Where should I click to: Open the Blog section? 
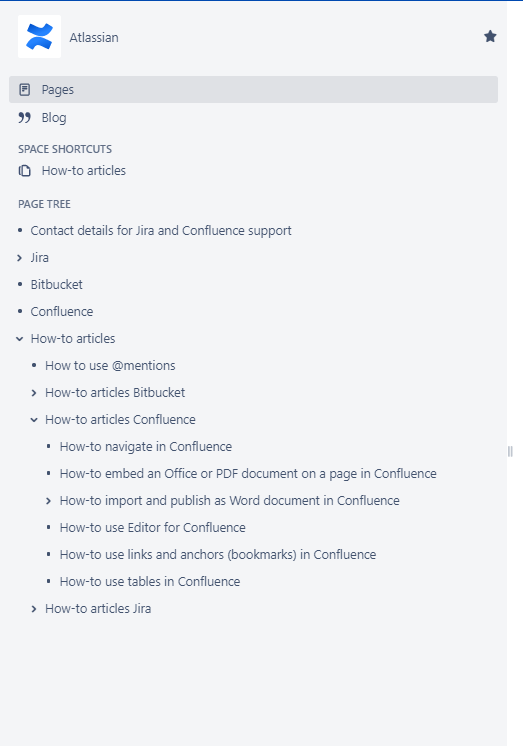pyautogui.click(x=54, y=118)
